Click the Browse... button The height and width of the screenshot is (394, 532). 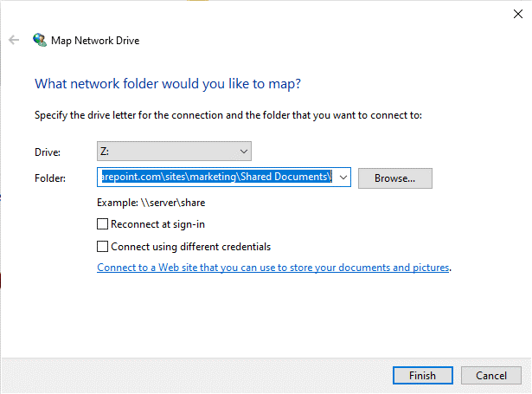(394, 178)
